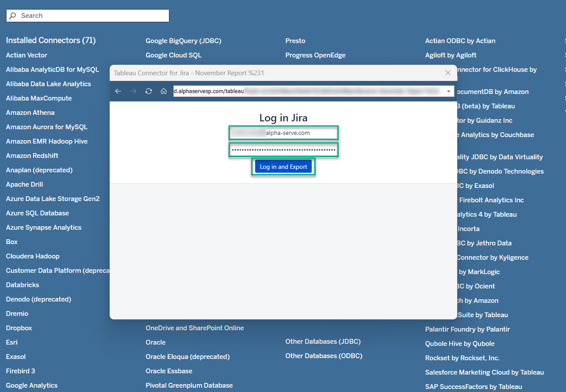Expand the URL address bar dropdown
The height and width of the screenshot is (392, 566).
(x=448, y=91)
